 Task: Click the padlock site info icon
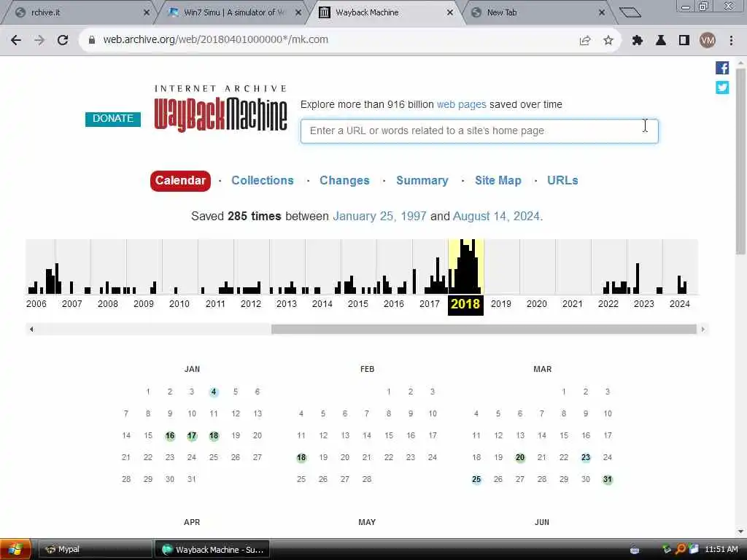92,40
